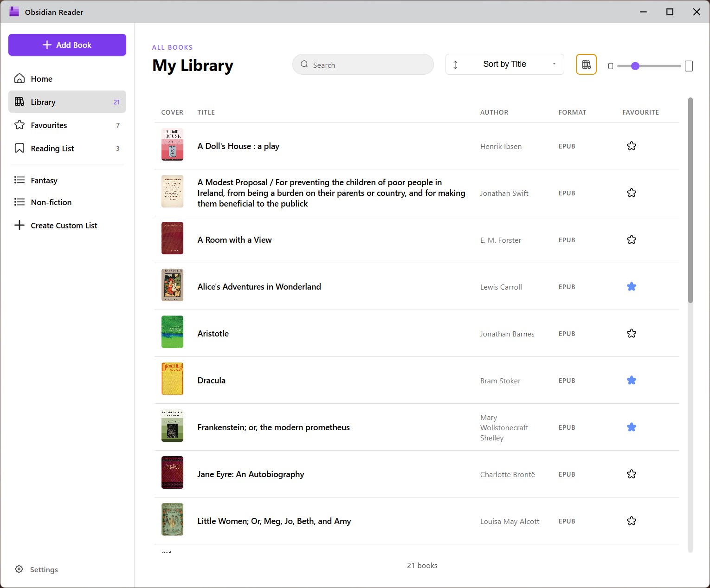This screenshot has width=710, height=588.
Task: Click the Non-fiction list icon
Action: pos(19,202)
